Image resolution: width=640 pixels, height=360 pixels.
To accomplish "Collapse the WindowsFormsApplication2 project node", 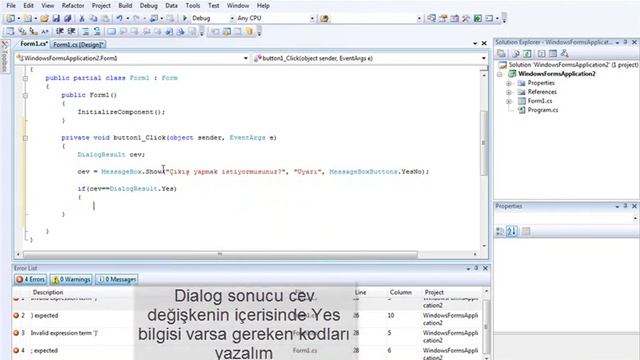I will click(x=500, y=74).
